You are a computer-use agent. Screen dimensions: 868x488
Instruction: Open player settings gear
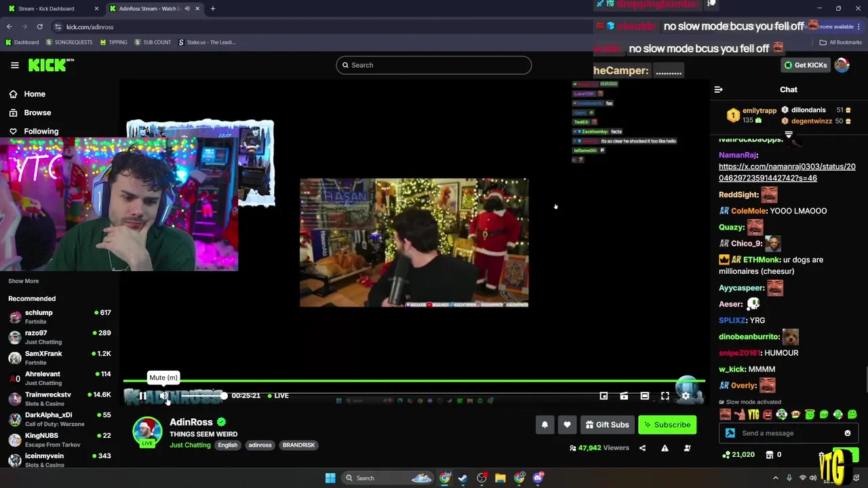click(686, 396)
